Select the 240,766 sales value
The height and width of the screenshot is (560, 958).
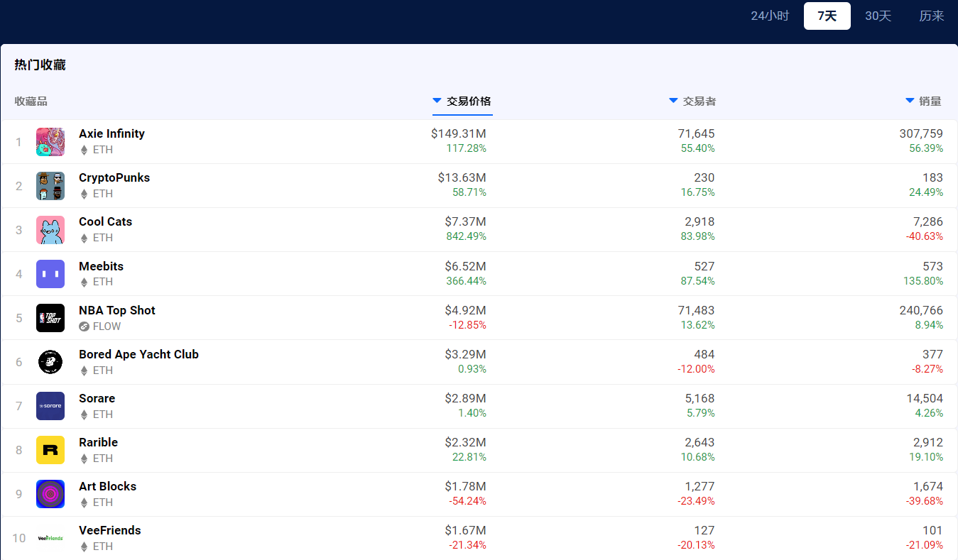point(921,310)
